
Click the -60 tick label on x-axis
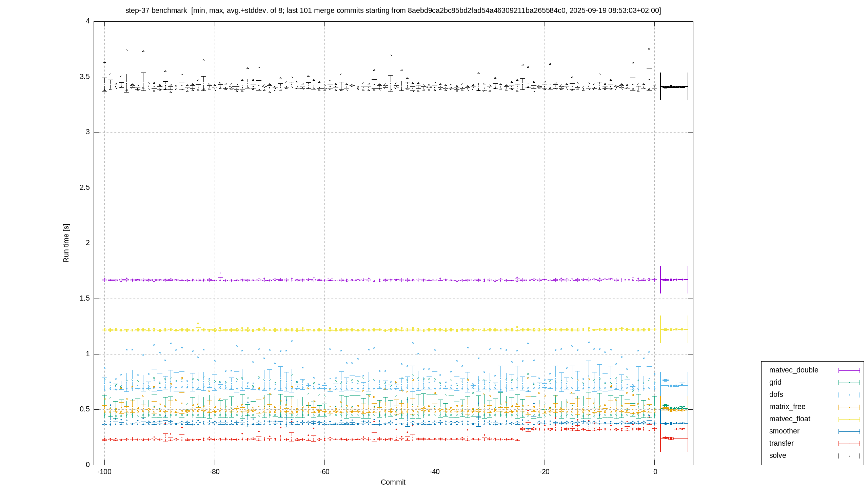point(324,472)
